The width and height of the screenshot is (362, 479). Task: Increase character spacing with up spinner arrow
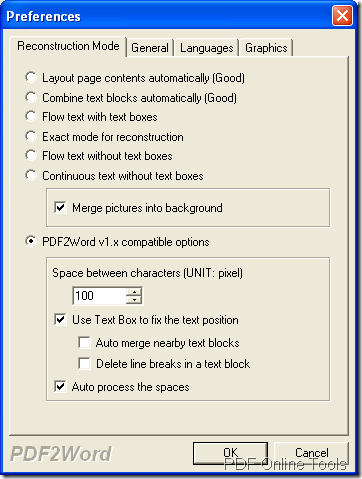[134, 292]
